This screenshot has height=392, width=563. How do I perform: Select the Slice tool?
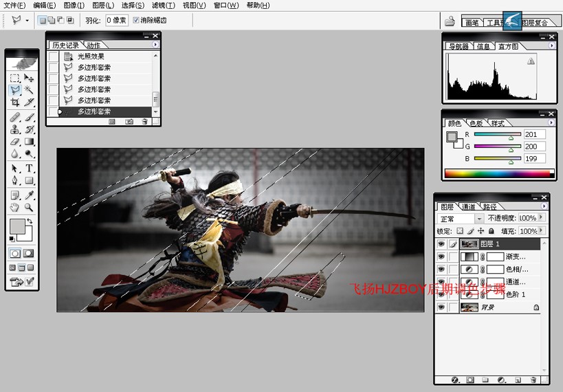click(x=29, y=102)
